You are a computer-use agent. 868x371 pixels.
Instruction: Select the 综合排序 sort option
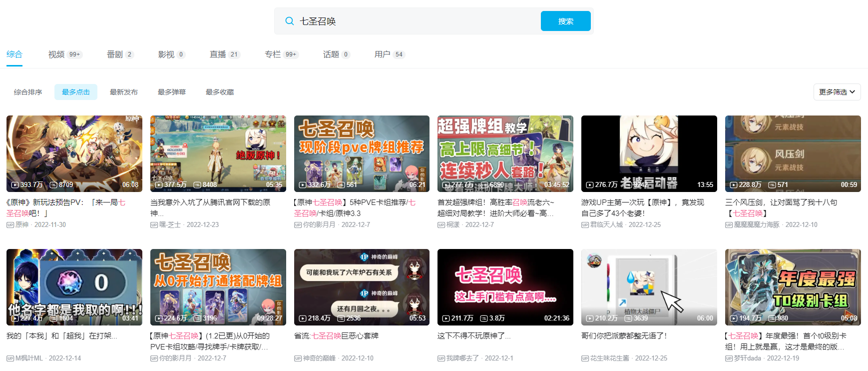pos(28,92)
